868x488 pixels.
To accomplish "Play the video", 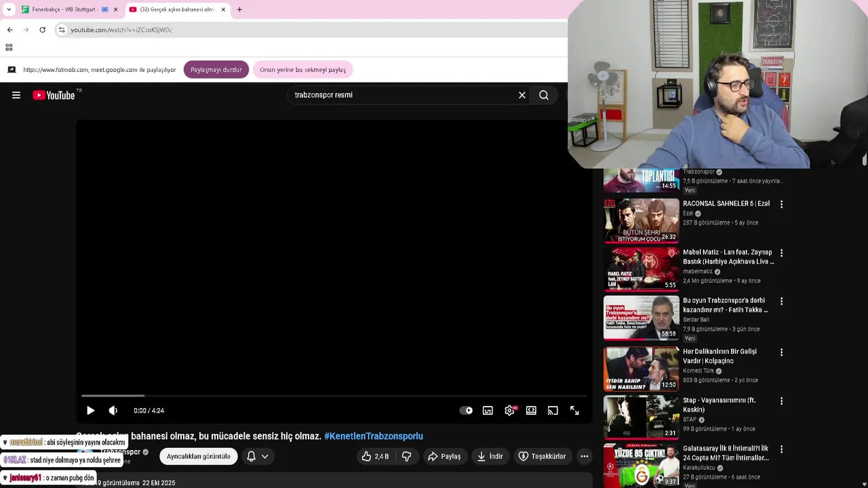I will (91, 411).
